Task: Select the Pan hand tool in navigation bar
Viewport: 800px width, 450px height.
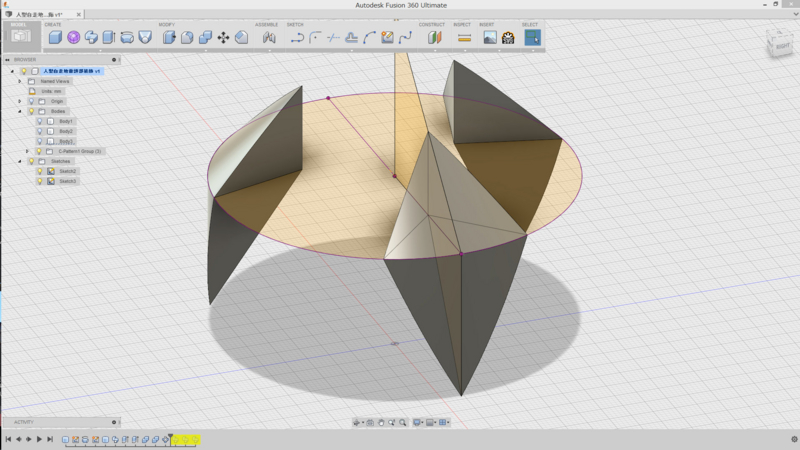Action: (381, 422)
